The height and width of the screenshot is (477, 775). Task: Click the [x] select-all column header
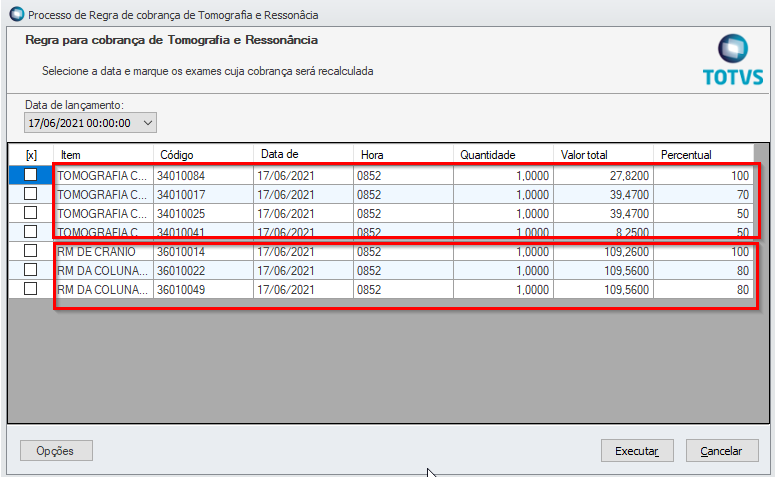[x=31, y=155]
